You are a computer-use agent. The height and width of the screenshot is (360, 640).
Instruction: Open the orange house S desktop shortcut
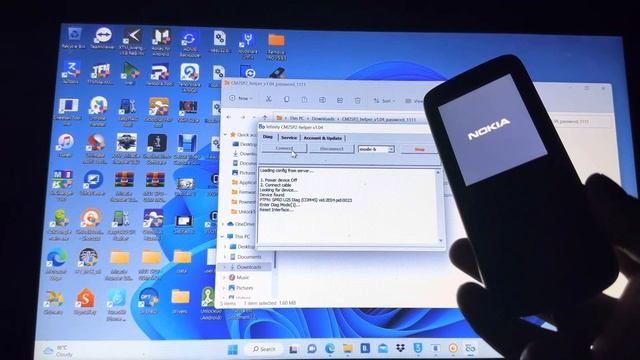point(85,301)
